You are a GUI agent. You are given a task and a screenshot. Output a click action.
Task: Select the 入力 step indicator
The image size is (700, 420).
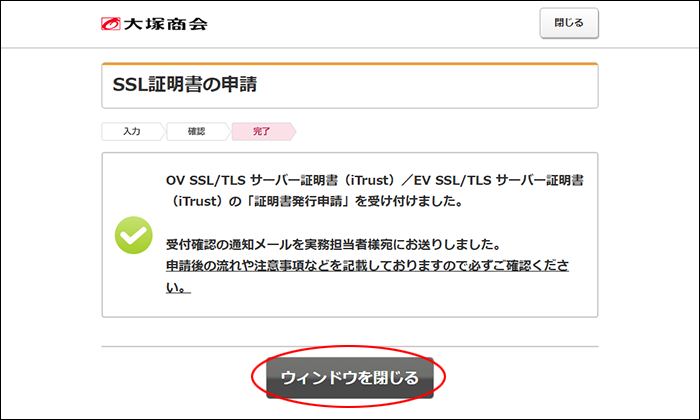[x=133, y=132]
